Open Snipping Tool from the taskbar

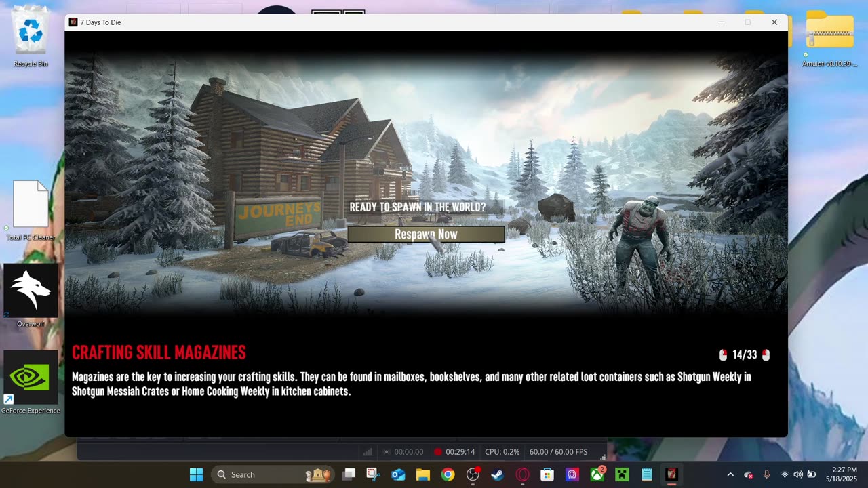(373, 474)
